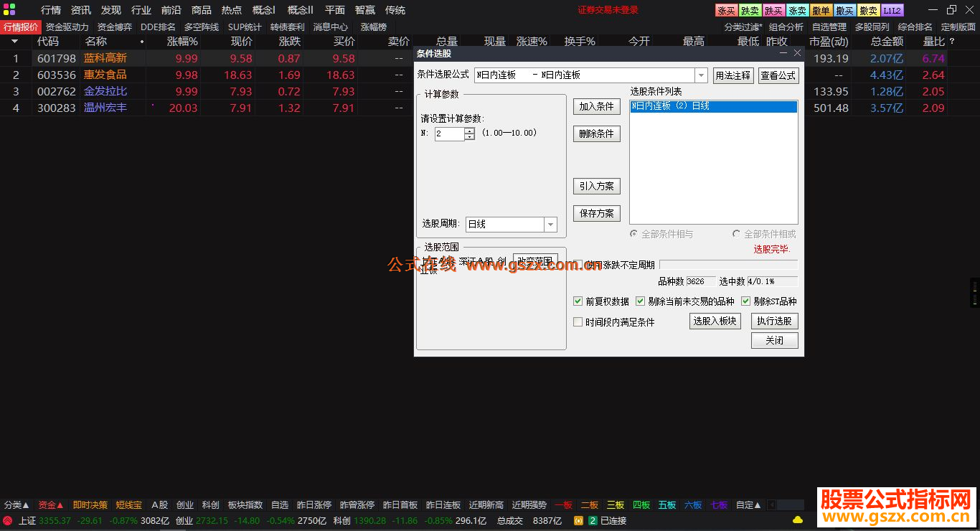
Task: Select the 全部条件相与 radio button
Action: coord(633,234)
